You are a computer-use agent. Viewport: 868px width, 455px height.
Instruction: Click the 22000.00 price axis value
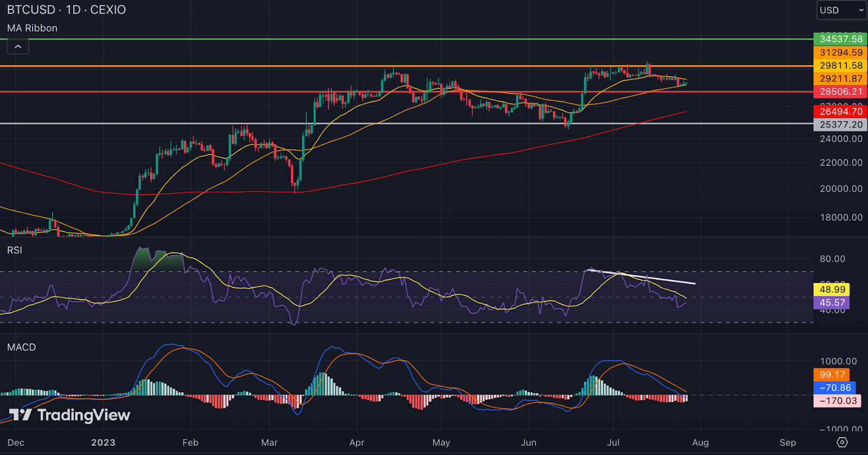coord(841,163)
